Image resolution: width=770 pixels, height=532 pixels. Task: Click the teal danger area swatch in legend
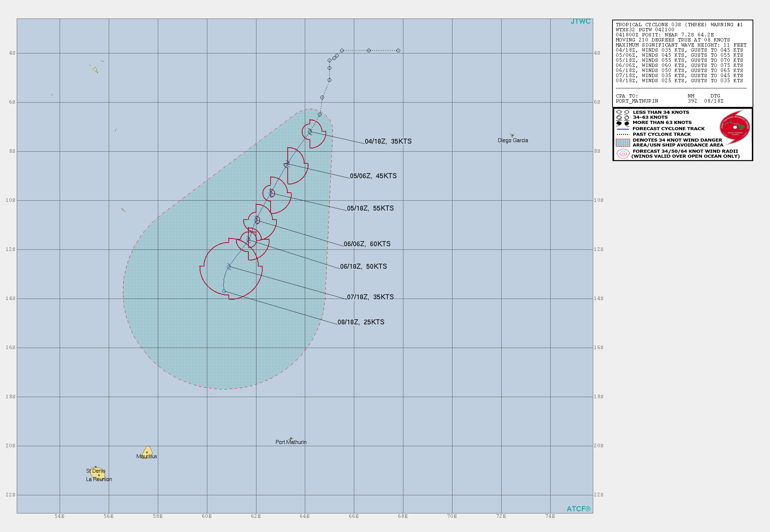click(x=623, y=142)
